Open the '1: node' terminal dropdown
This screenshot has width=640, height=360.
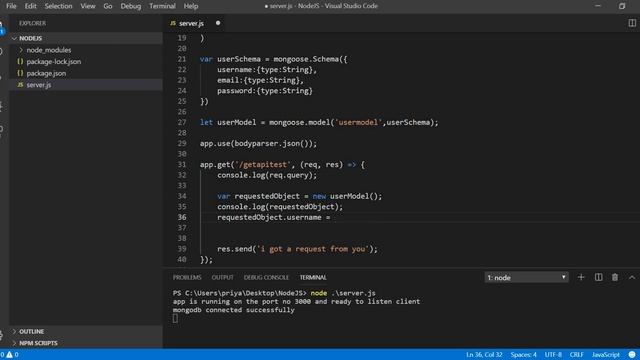pyautogui.click(x=526, y=278)
